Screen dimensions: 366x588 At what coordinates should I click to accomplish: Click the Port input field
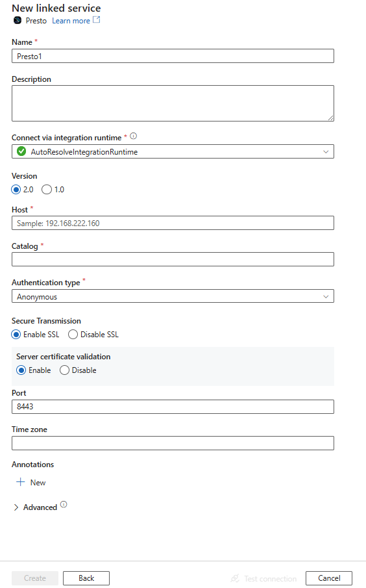point(173,407)
